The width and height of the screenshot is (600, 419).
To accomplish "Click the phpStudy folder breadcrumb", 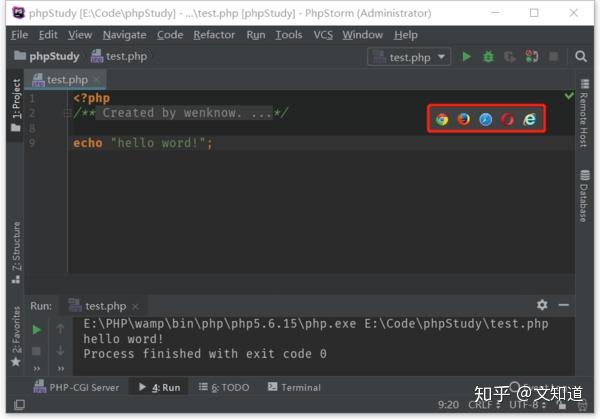I will coord(47,56).
